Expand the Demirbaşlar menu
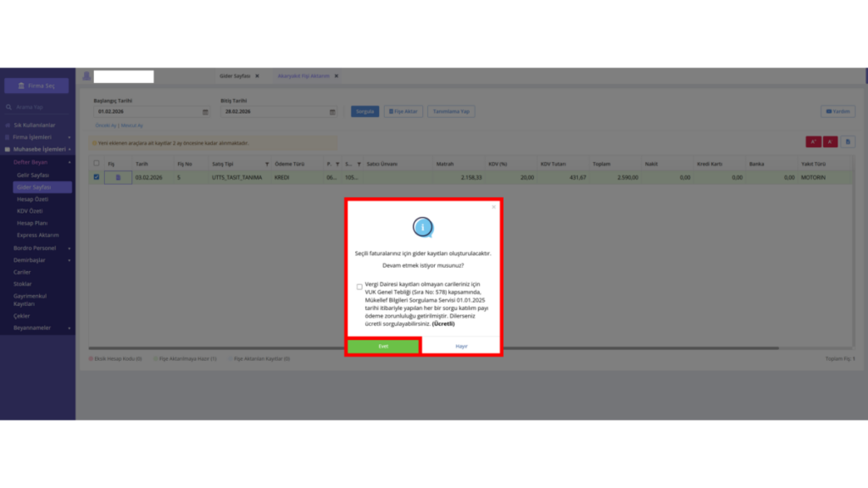868x488 pixels. (42, 260)
